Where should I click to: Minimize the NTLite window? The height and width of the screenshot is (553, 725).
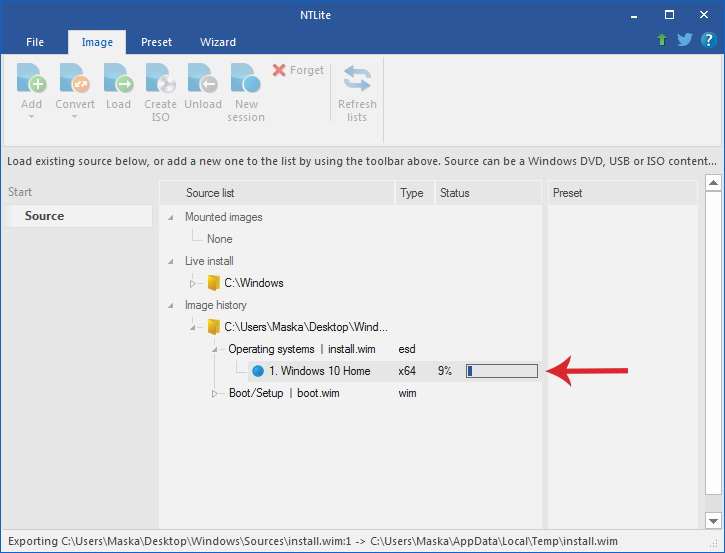click(634, 15)
